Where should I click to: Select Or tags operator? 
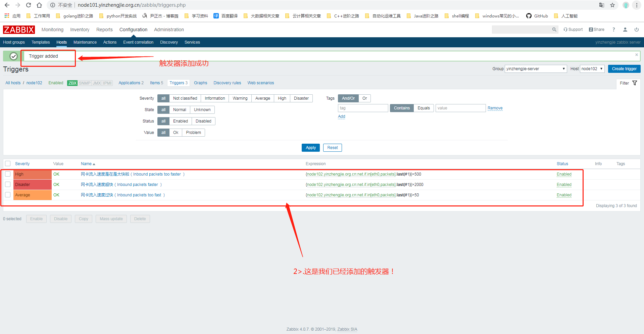coord(364,98)
